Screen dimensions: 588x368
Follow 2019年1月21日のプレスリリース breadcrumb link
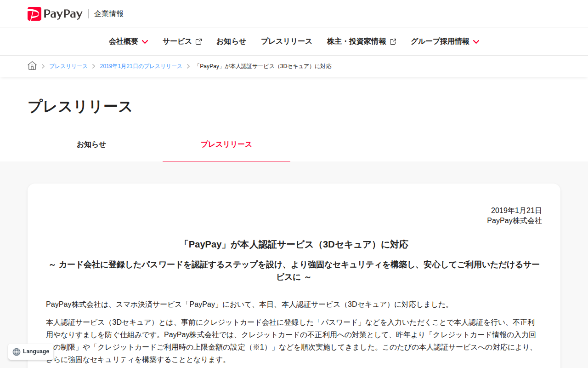click(x=141, y=66)
